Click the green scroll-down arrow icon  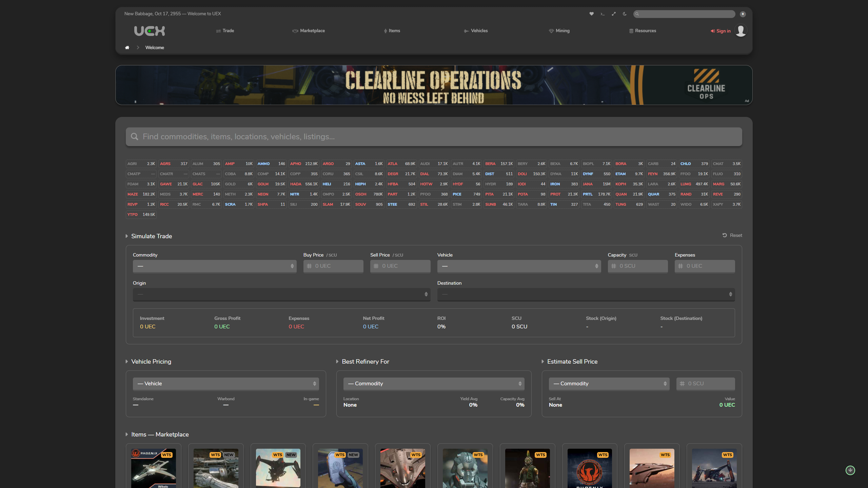tap(850, 470)
